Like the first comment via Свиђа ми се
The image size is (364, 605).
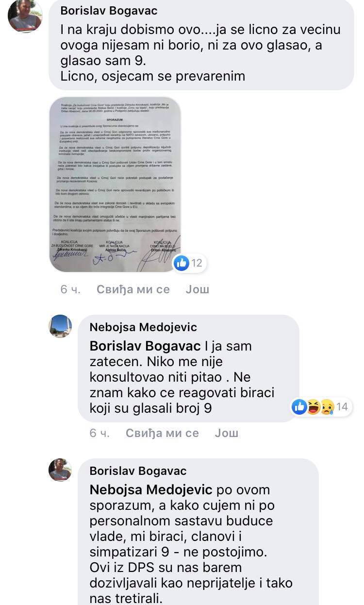coord(133,289)
